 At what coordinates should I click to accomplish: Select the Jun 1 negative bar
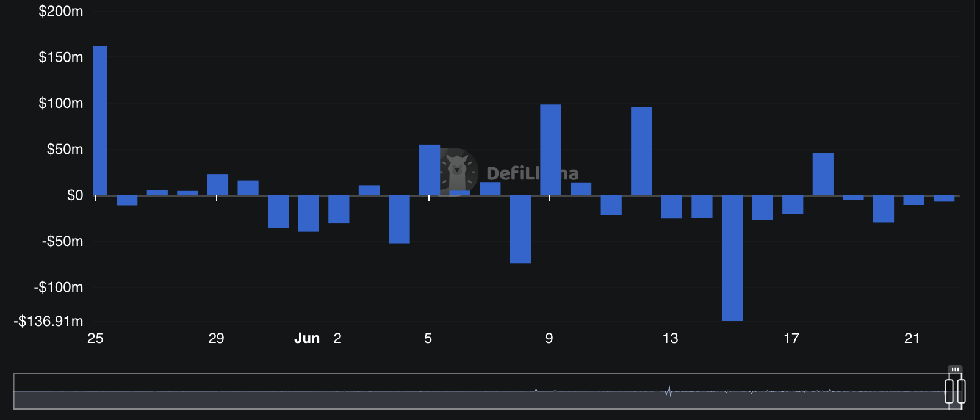point(309,214)
